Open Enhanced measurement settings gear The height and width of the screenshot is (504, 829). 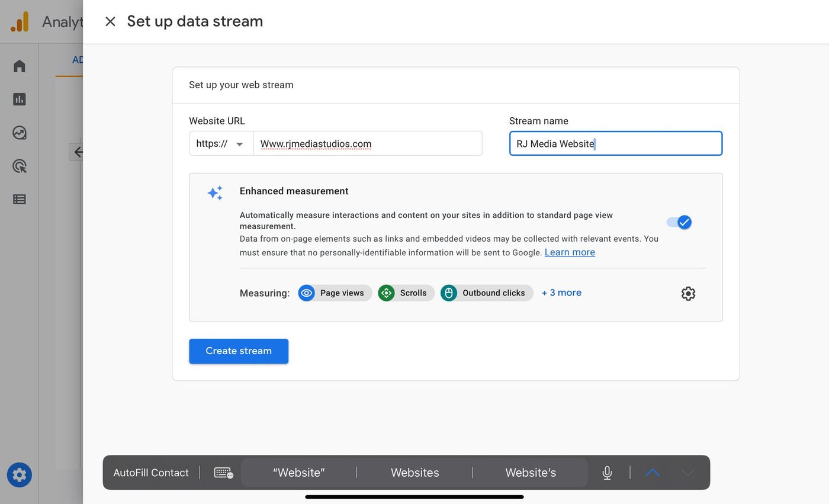tap(688, 293)
